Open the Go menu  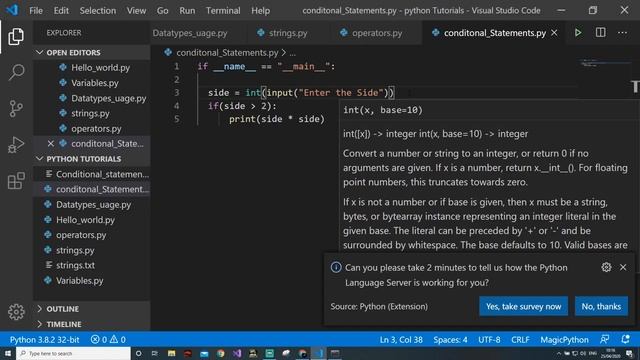[162, 10]
